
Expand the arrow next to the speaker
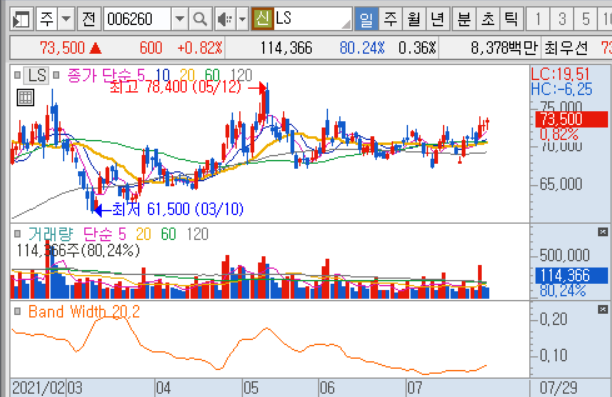click(x=242, y=19)
